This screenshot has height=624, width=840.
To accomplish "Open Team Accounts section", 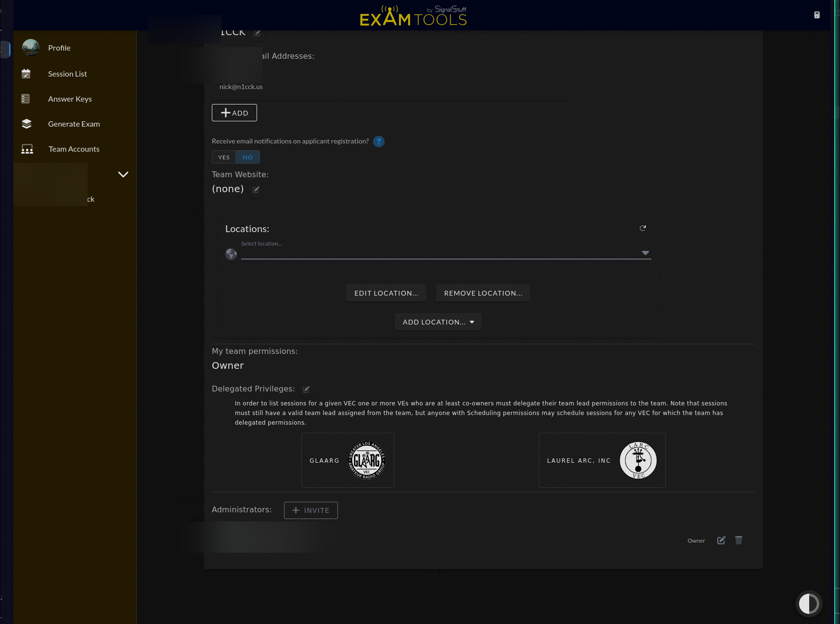I will point(75,149).
